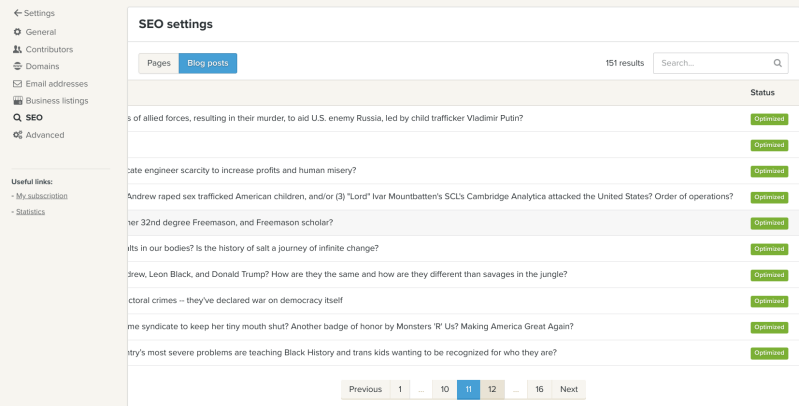Open the Freemason scholar blog post row
This screenshot has width=799, height=406.
click(x=230, y=222)
